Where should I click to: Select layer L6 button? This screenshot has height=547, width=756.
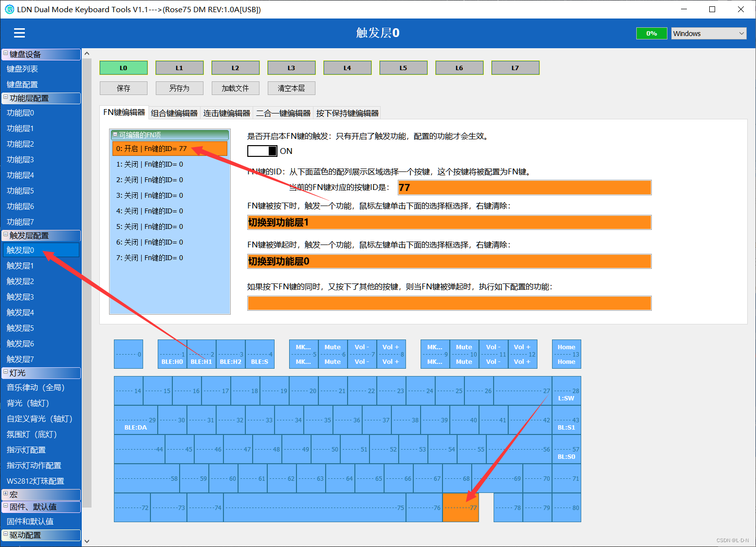(x=460, y=68)
